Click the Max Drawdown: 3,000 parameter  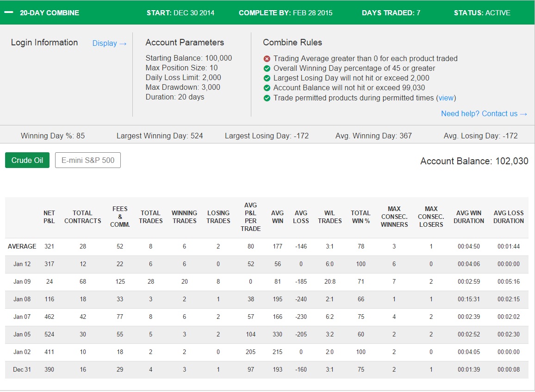pyautogui.click(x=183, y=87)
